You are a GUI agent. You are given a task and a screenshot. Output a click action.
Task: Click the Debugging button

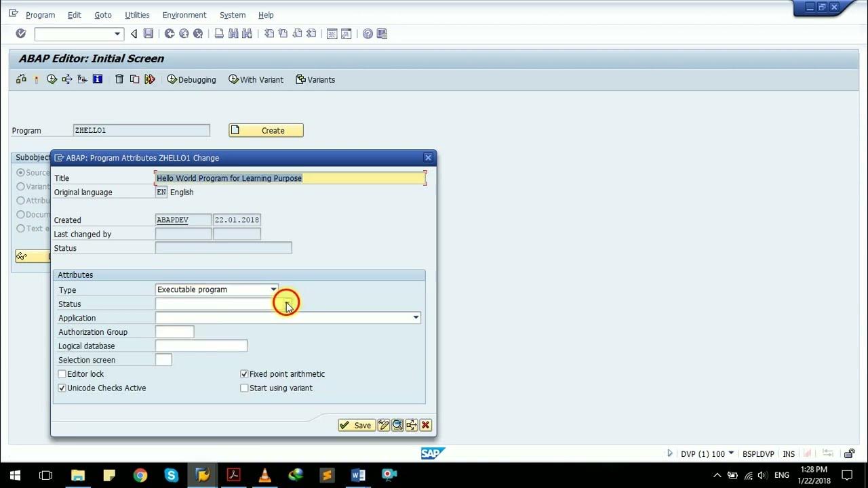point(191,79)
